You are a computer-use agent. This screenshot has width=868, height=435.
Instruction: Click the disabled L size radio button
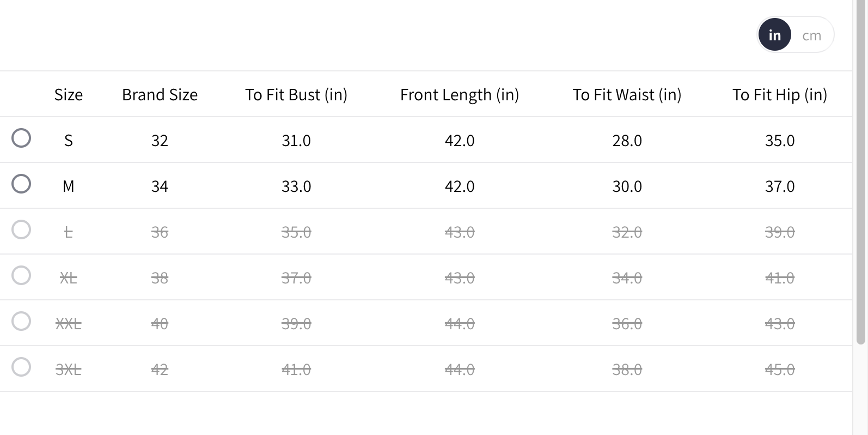21,229
